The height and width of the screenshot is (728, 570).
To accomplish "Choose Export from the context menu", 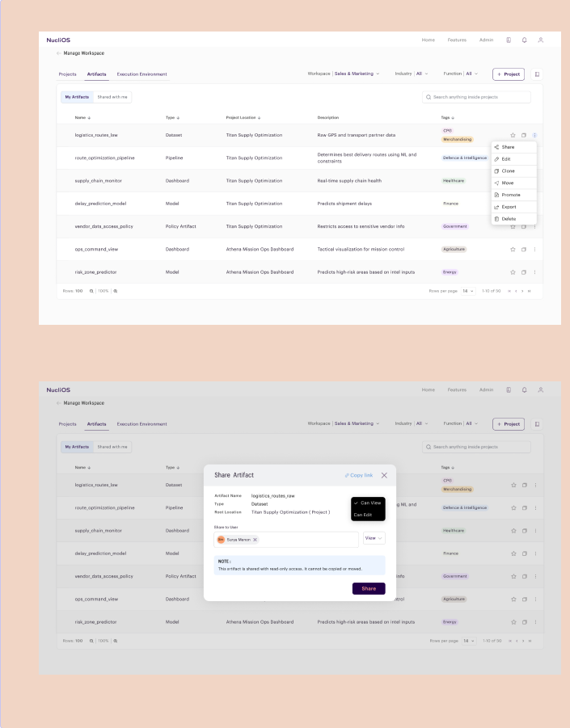I will click(x=513, y=207).
